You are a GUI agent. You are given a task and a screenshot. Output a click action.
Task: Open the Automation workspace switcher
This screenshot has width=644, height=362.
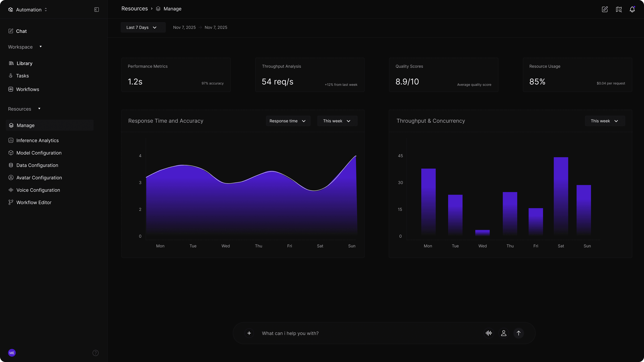[x=28, y=10]
